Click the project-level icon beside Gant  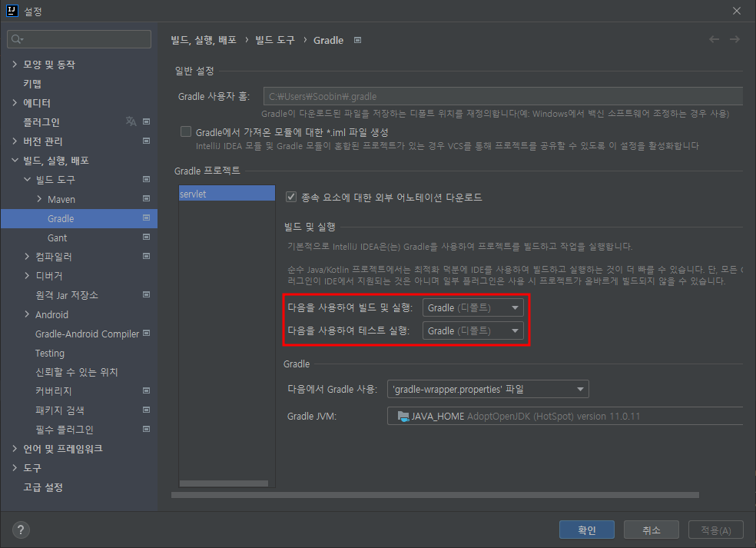[x=147, y=237]
